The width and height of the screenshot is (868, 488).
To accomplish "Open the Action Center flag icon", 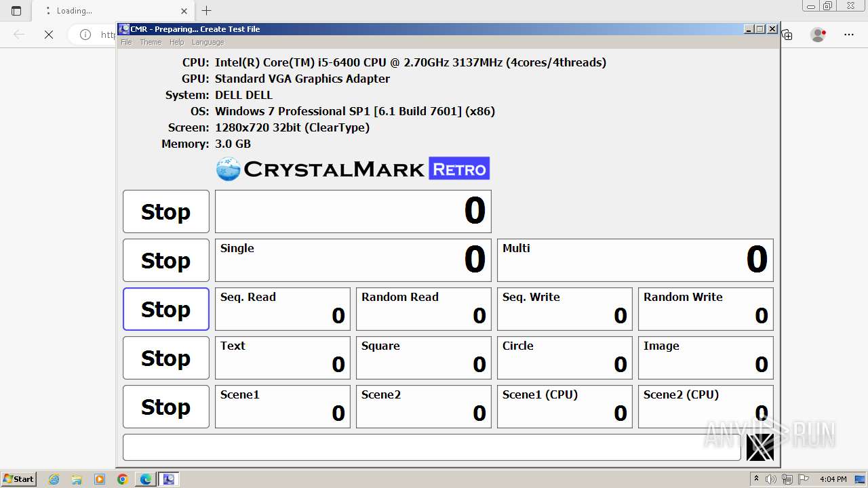I will click(803, 479).
